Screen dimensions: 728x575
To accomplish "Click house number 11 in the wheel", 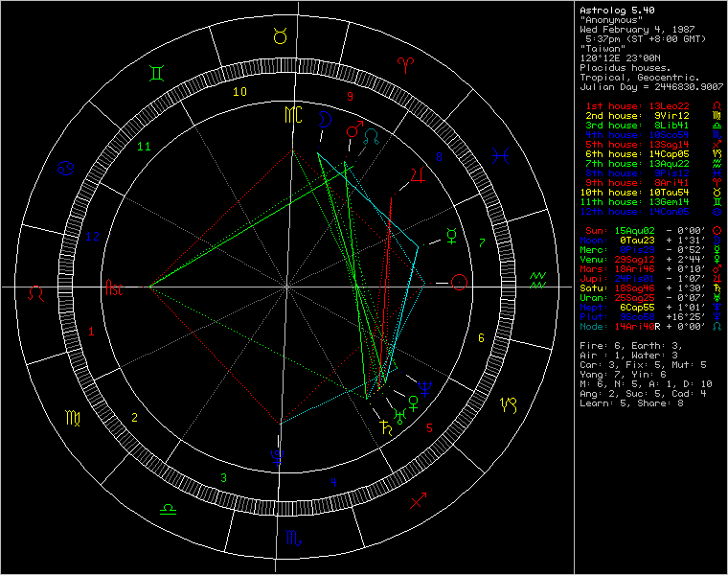I will point(144,147).
